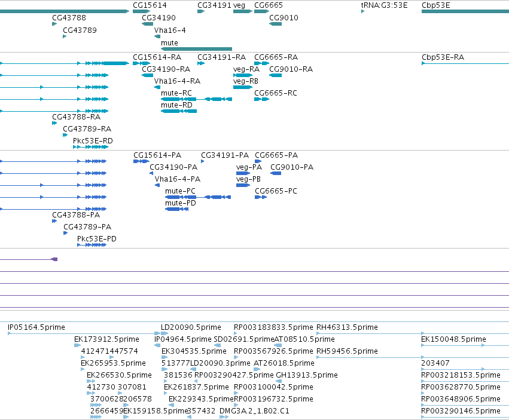509x420 pixels.
Task: Click the EK261837.5prime EST label
Action: pyautogui.click(x=196, y=387)
